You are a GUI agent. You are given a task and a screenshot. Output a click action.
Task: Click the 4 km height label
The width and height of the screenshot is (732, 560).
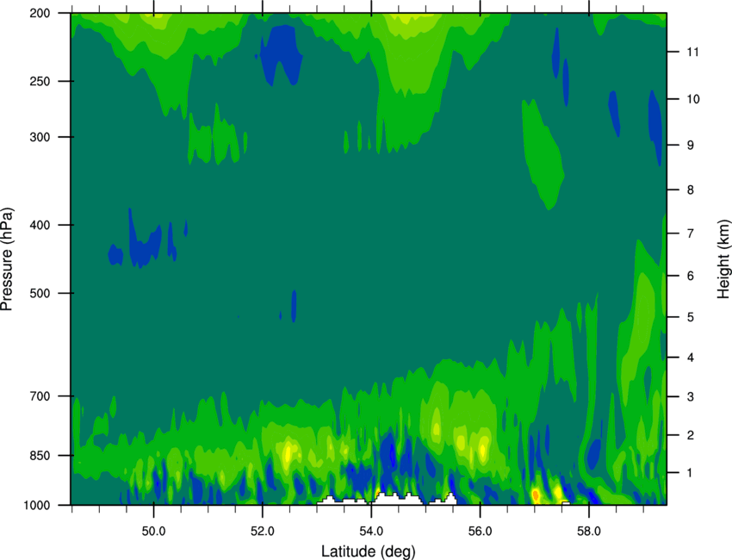pyautogui.click(x=691, y=358)
